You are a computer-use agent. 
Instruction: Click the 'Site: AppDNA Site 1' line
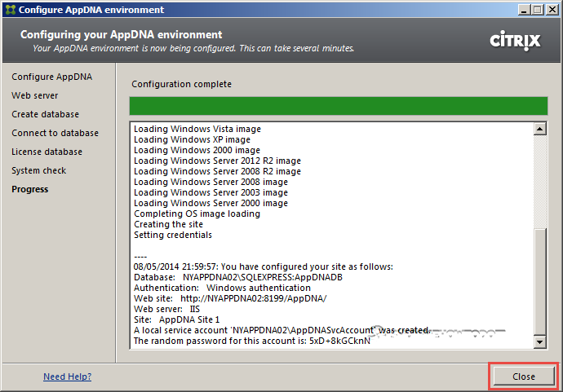click(176, 319)
